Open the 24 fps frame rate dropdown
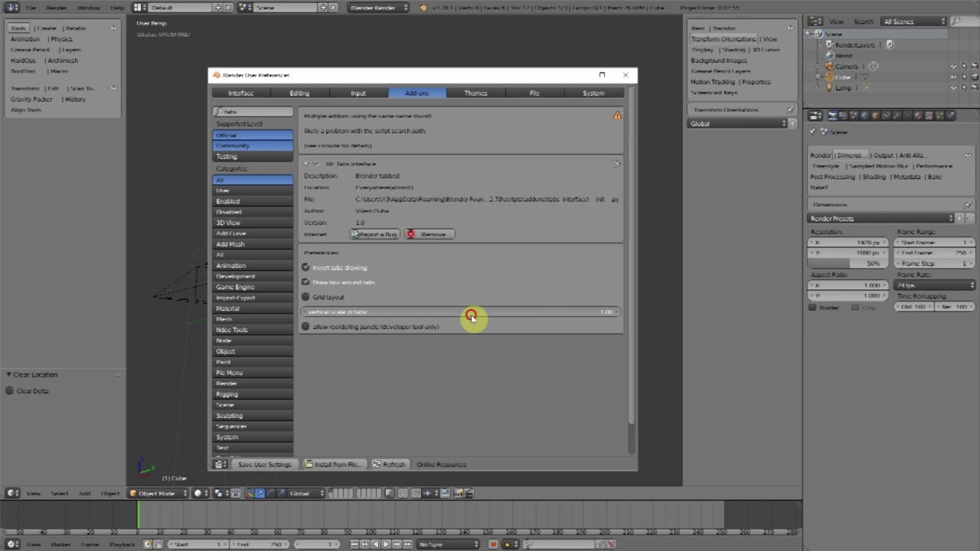The image size is (980, 551). pos(935,285)
